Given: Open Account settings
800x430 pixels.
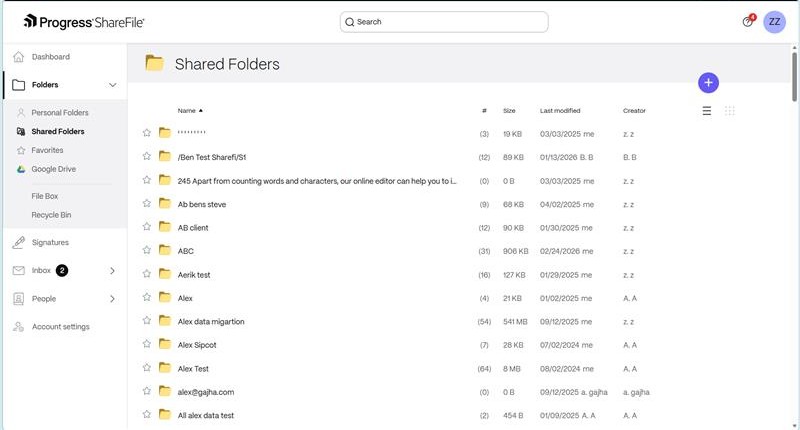Looking at the screenshot, I should 61,327.
